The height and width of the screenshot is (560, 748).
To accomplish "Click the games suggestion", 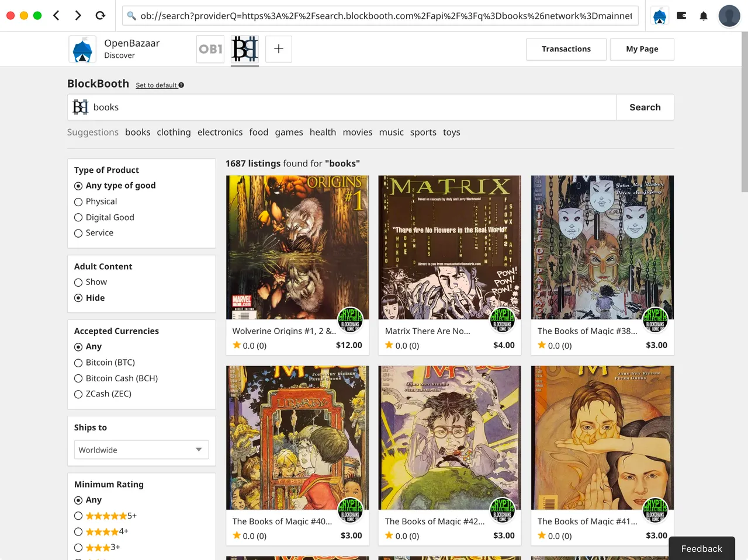I will coord(289,133).
